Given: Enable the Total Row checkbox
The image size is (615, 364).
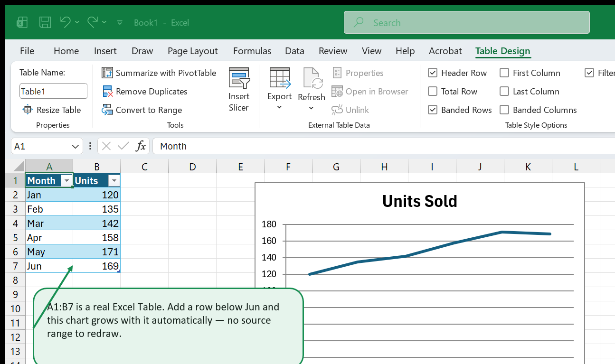Looking at the screenshot, I should point(433,92).
